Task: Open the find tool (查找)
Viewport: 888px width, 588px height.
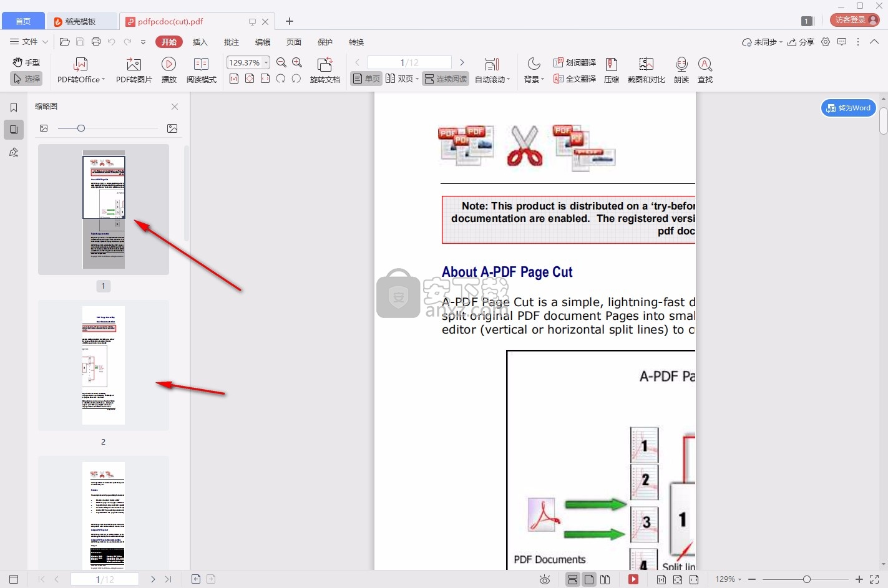Action: click(x=705, y=70)
